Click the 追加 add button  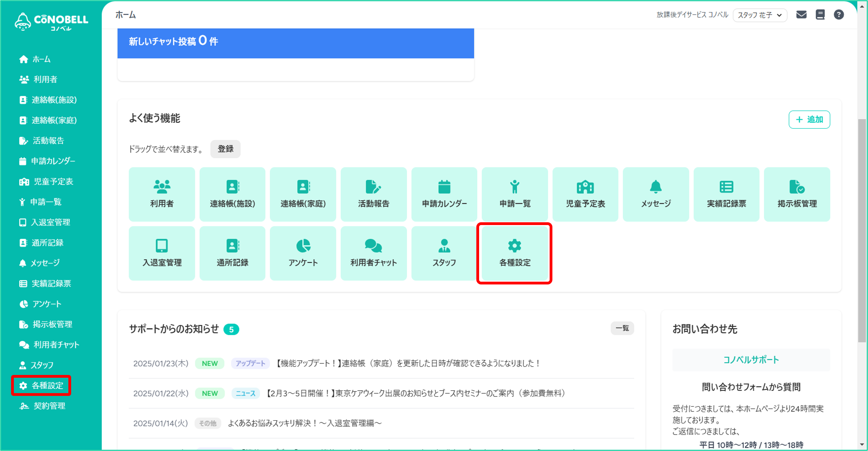(809, 119)
